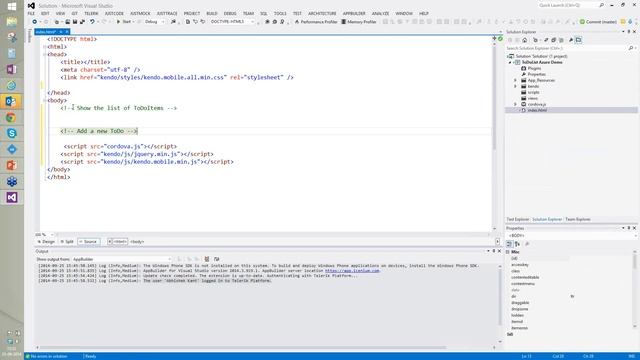Open the PROJECT menu

click(x=191, y=13)
